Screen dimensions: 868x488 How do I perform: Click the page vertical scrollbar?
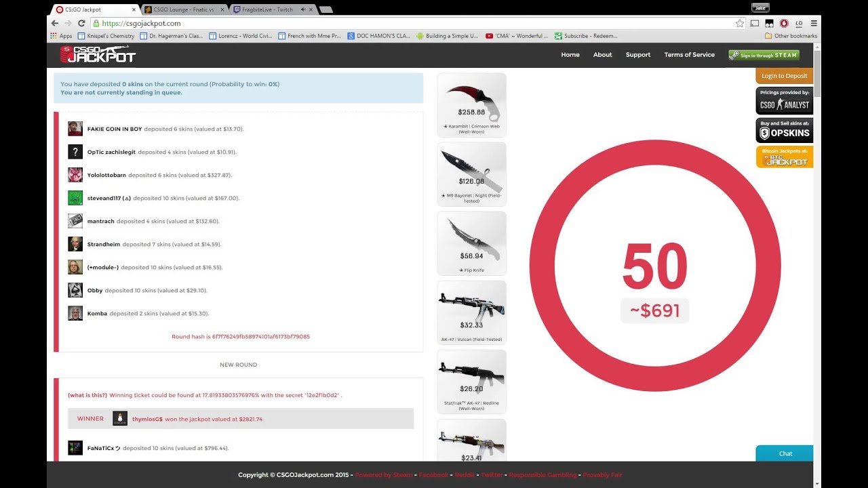[x=817, y=264]
